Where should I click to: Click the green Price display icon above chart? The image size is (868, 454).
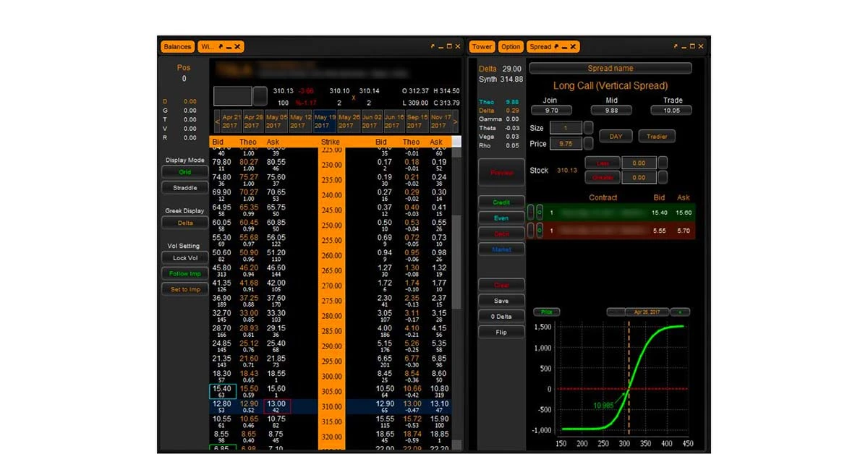(547, 312)
